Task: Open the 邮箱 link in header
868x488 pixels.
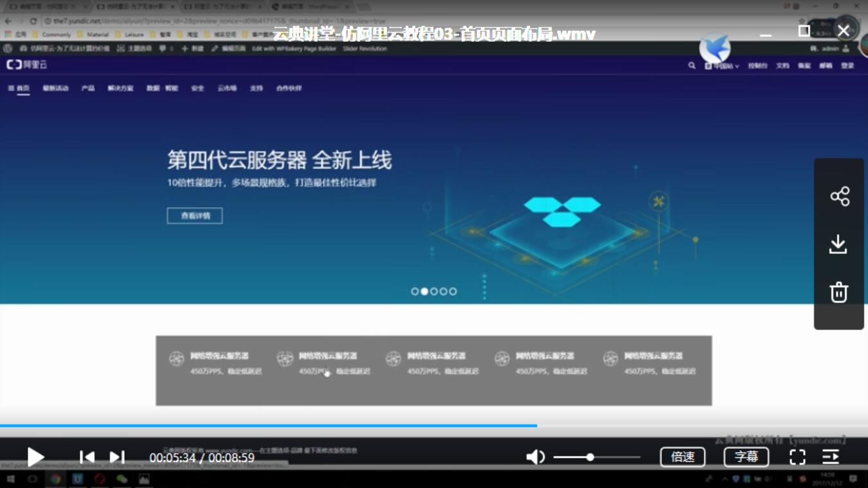Action: coord(826,66)
